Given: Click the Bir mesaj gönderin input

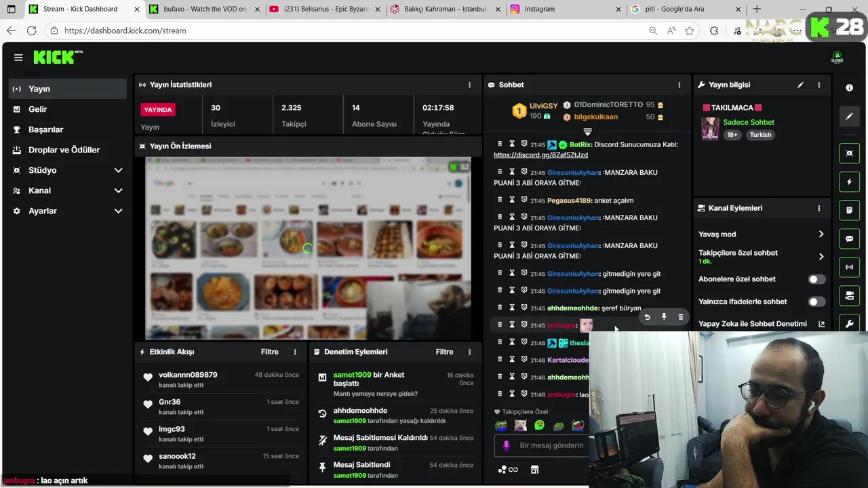Looking at the screenshot, I should coord(551,445).
